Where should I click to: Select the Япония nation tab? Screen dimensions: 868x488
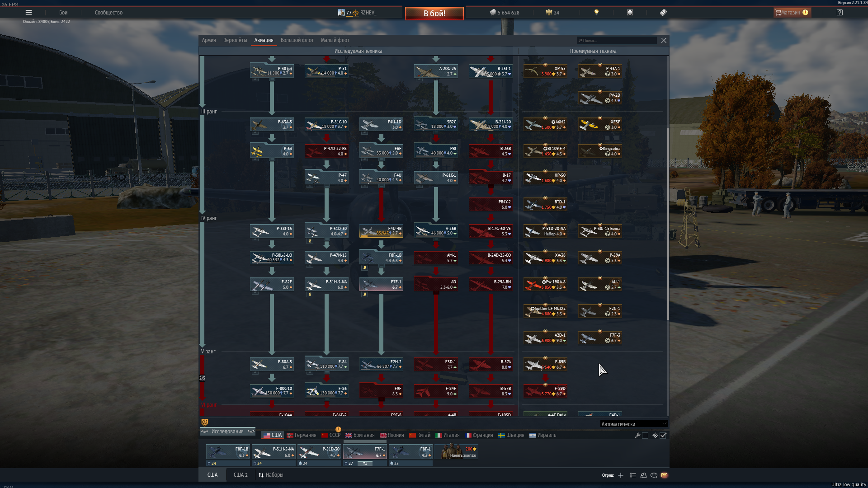point(392,436)
